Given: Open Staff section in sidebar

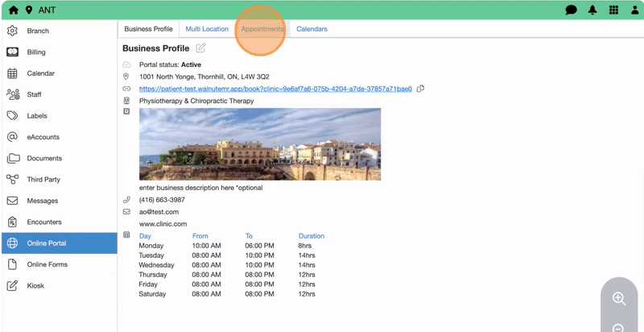Looking at the screenshot, I should 35,95.
